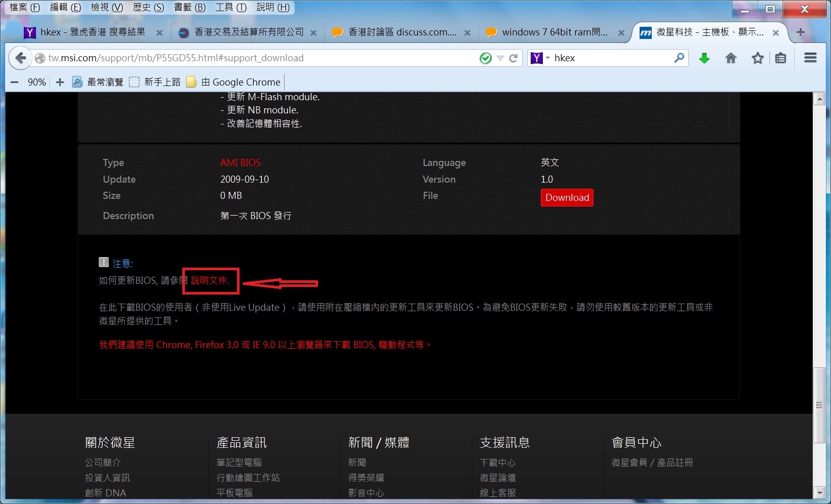
Task: Close the 香港交易及結算所有限公司 tab
Action: [x=313, y=33]
